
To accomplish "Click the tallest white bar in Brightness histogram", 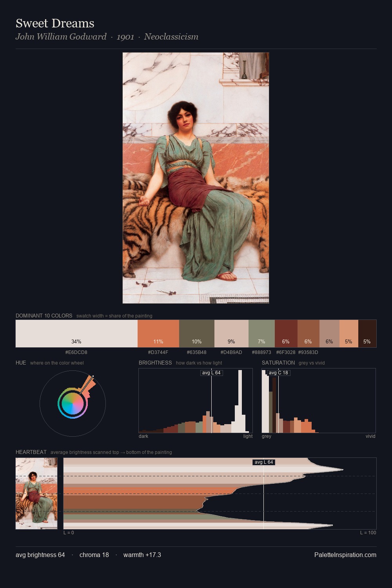I will pyautogui.click(x=240, y=401).
